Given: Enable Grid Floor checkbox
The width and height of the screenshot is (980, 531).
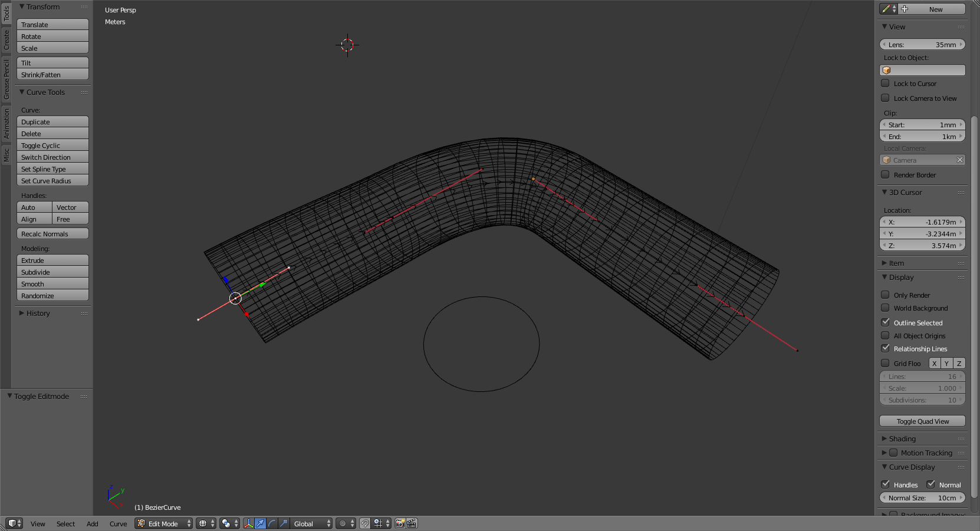Looking at the screenshot, I should (x=885, y=363).
